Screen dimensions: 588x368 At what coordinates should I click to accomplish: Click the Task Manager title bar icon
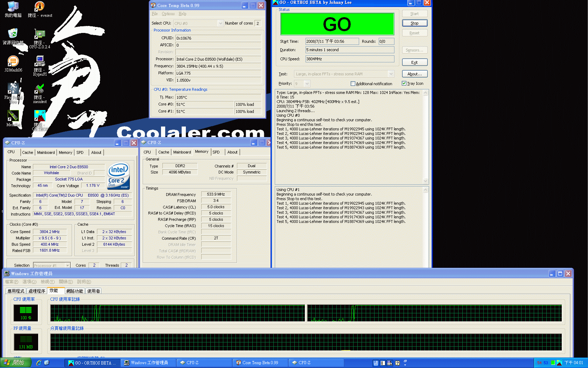[7, 273]
